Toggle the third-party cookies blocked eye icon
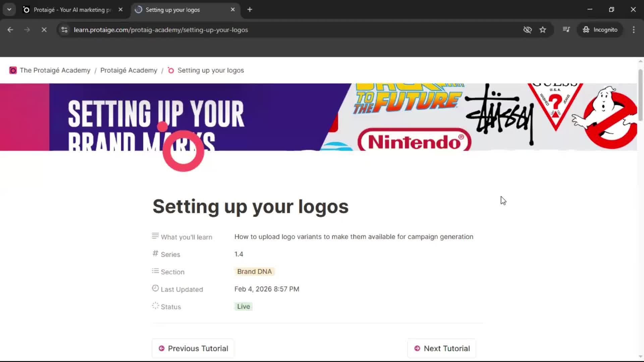The width and height of the screenshot is (644, 362). pyautogui.click(x=527, y=29)
